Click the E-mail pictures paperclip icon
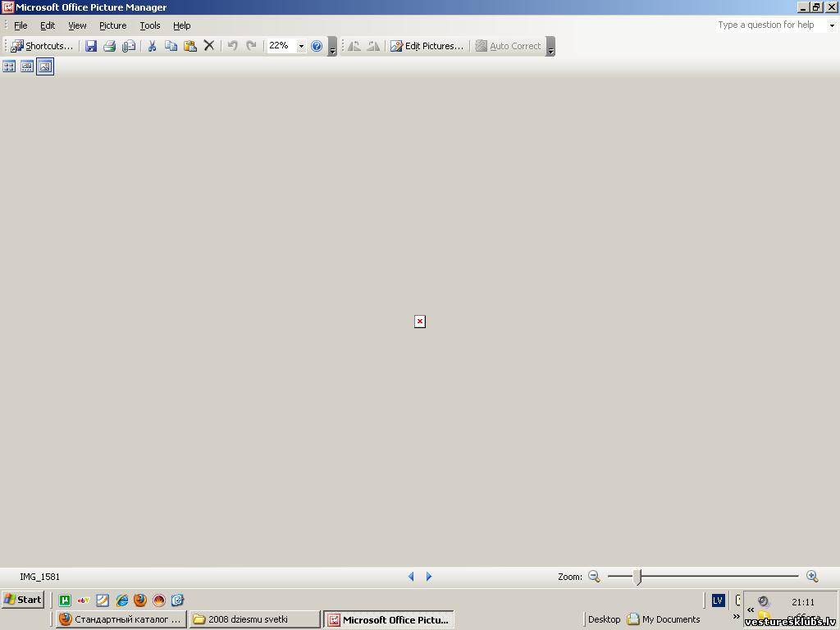The image size is (840, 630). (129, 46)
